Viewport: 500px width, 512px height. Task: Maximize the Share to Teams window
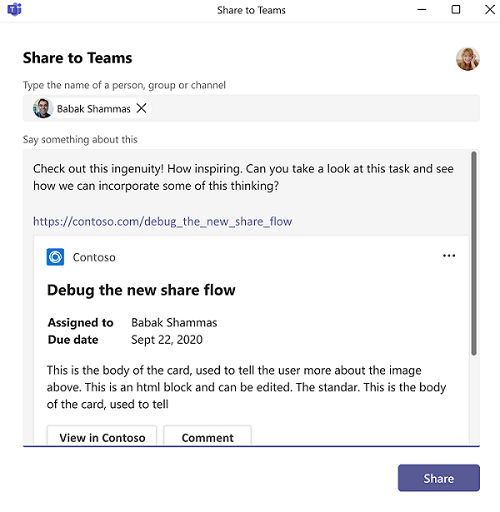(x=456, y=9)
